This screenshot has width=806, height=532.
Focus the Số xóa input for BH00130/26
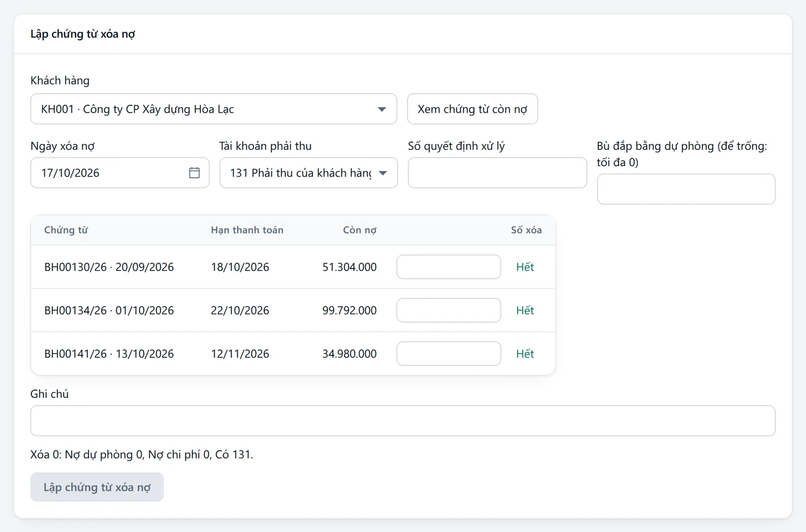(448, 267)
